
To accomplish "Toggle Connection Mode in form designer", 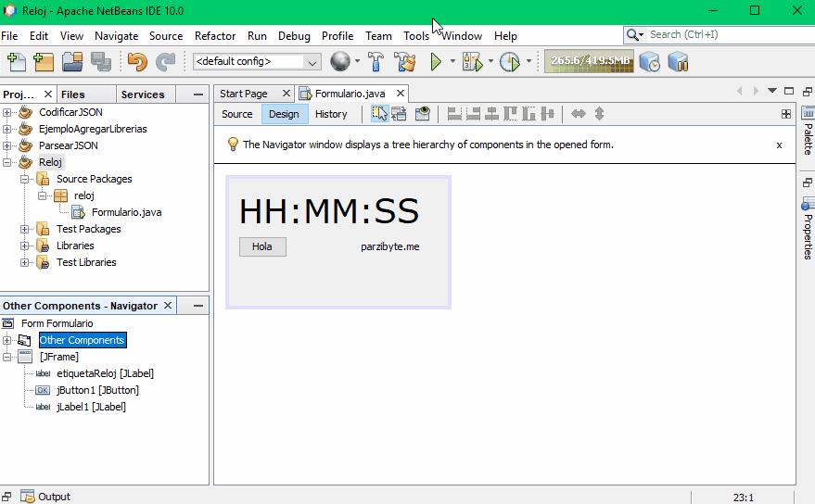I will (400, 113).
